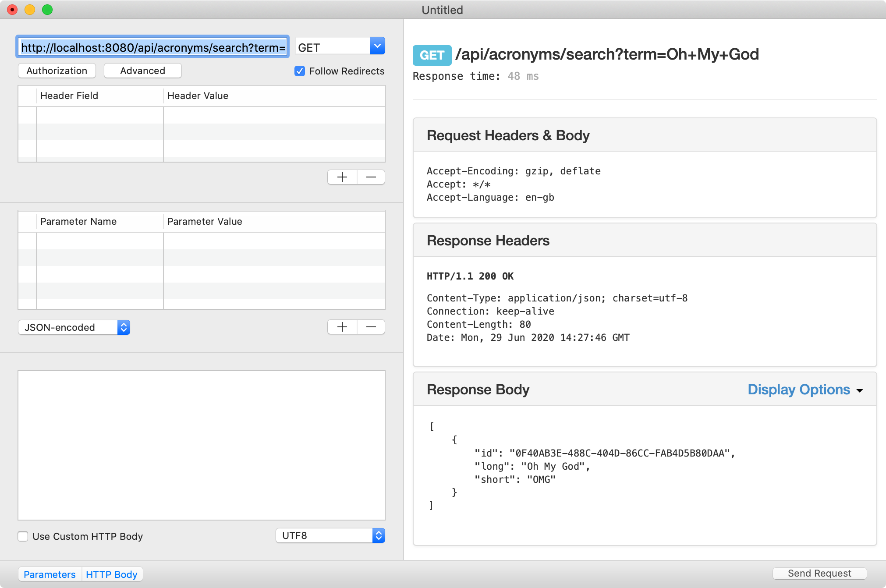Screen dimensions: 886x588
Task: Add a parameter row with plus button
Action: 342,327
